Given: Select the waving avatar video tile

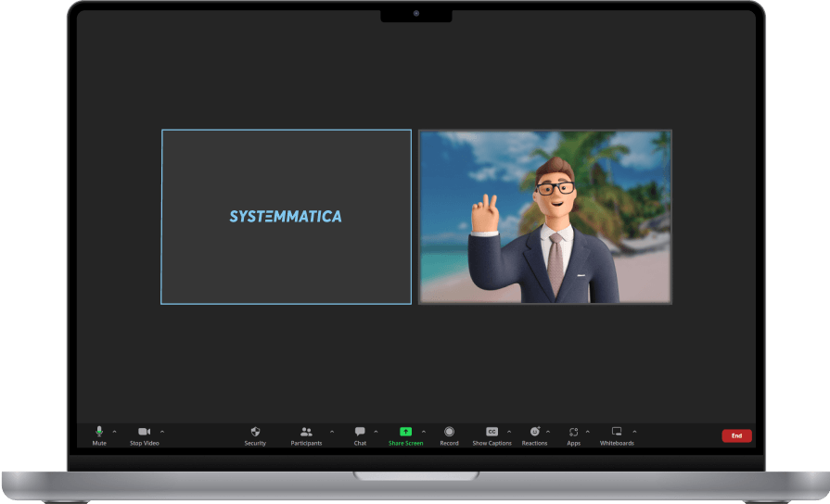Looking at the screenshot, I should pyautogui.click(x=545, y=217).
